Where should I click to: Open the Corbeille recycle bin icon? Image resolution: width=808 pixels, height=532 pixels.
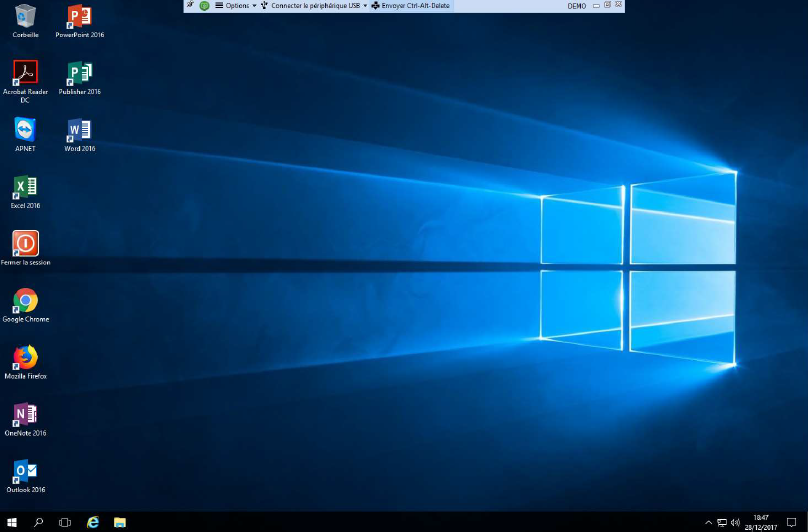pos(25,21)
